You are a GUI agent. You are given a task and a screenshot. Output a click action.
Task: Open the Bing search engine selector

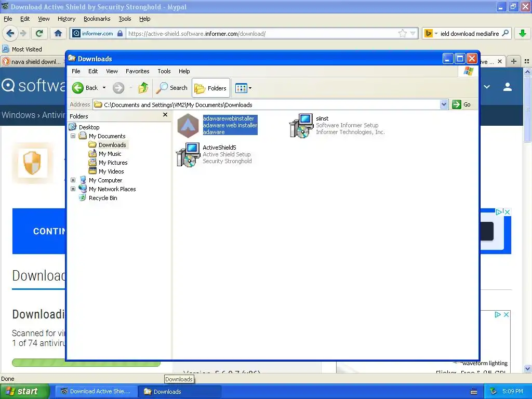(x=431, y=33)
